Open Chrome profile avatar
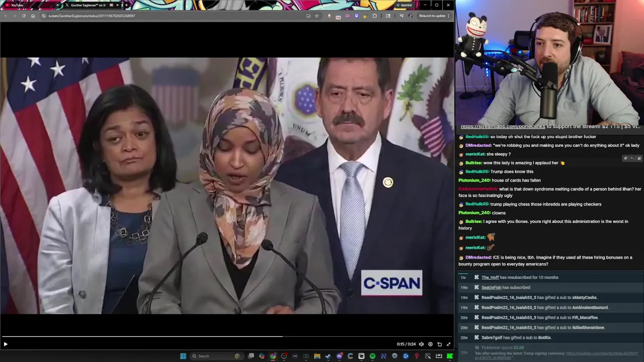This screenshot has width=644, height=362. [411, 16]
